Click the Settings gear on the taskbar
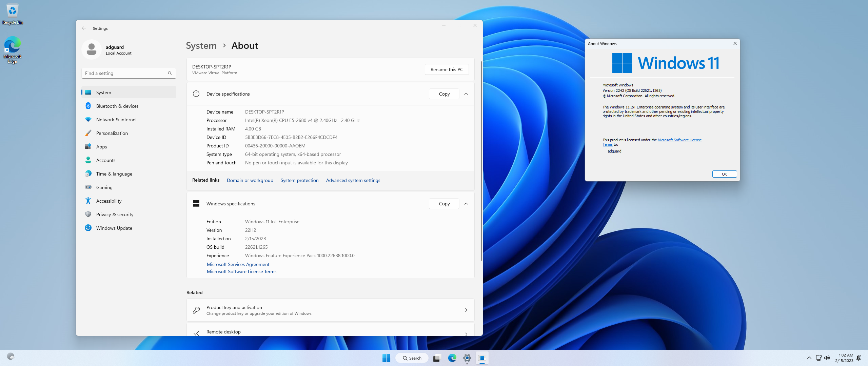Image resolution: width=868 pixels, height=366 pixels. click(x=467, y=358)
